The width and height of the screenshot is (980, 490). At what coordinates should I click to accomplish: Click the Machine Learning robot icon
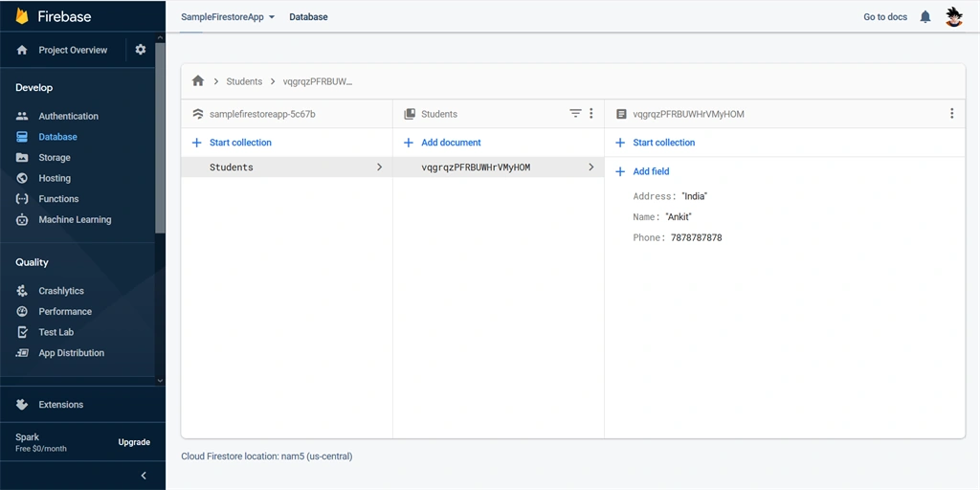click(22, 219)
